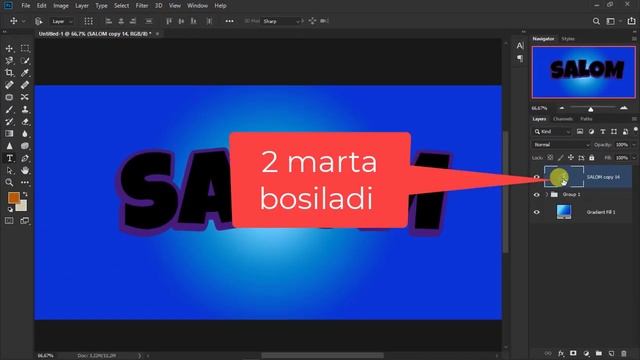This screenshot has width=640, height=360.
Task: Switch to the Channels tab
Action: [x=563, y=119]
